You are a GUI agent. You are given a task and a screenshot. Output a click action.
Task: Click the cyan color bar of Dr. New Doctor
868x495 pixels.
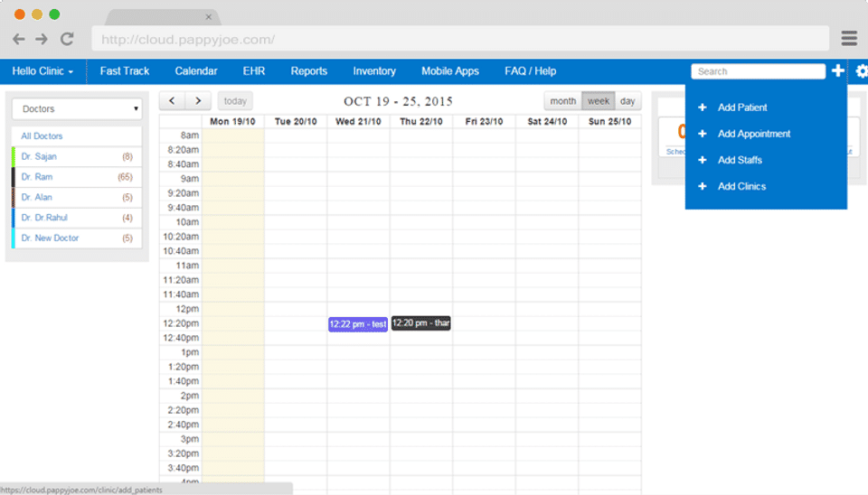(14, 238)
